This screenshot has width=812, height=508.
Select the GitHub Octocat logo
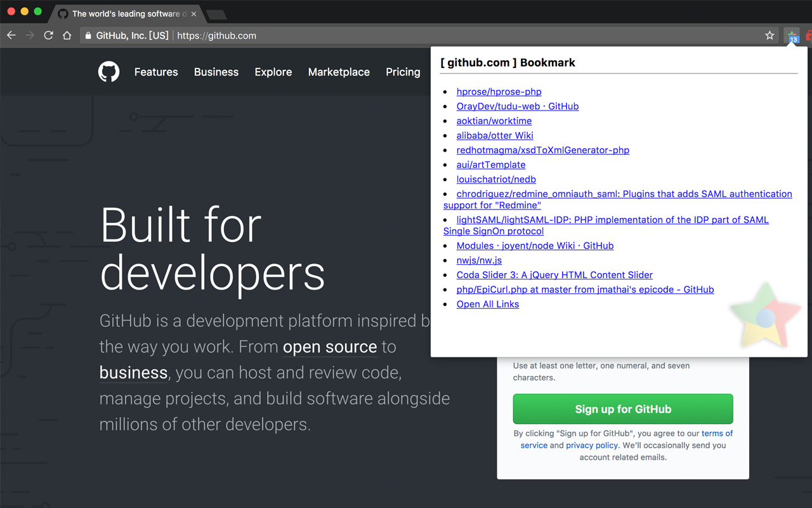coord(108,72)
